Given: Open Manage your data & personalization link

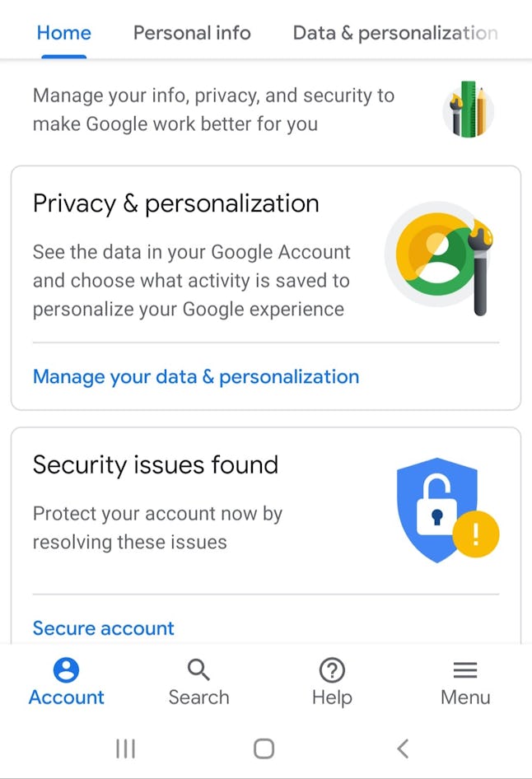Looking at the screenshot, I should click(196, 377).
